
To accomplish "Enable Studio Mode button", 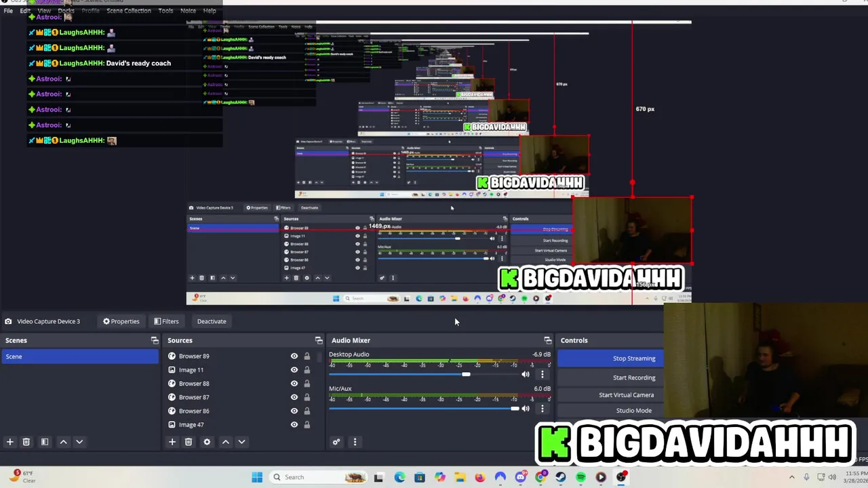I will (x=610, y=411).
